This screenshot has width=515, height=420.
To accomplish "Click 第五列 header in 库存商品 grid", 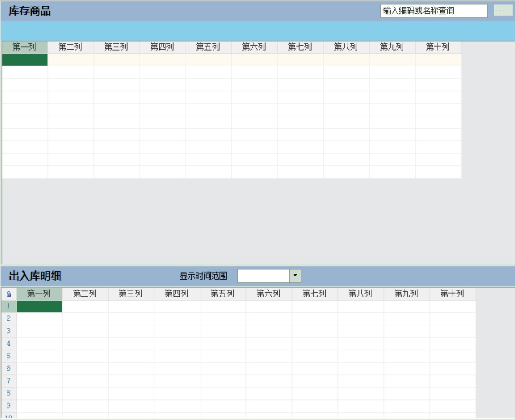I will click(208, 47).
